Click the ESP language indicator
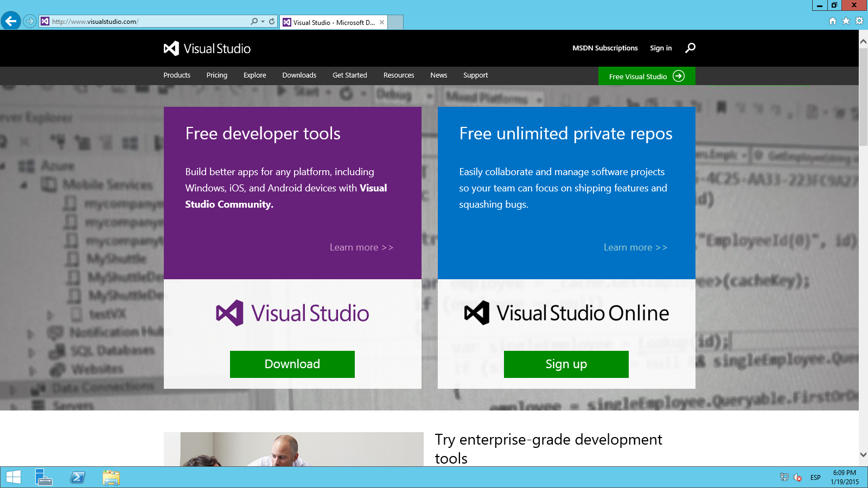Screen dimensions: 868x488 pyautogui.click(x=815, y=478)
